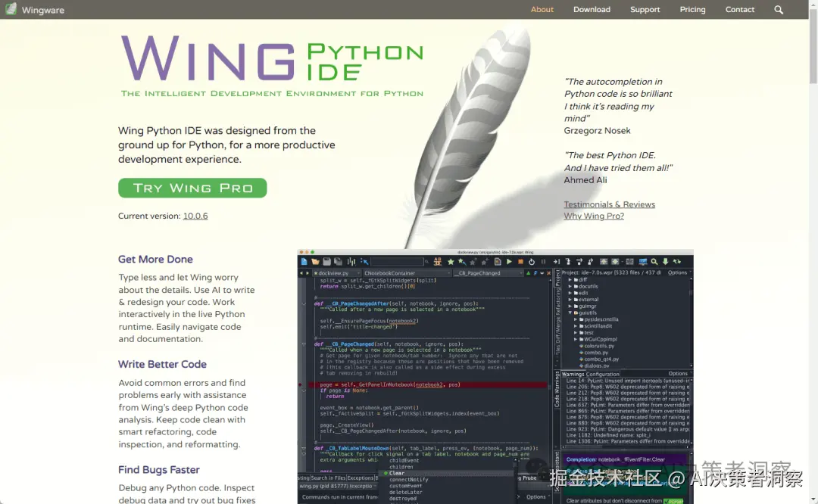Select warning 'Line 1182: Undefined name: split_i'
Viewport: 818px width, 504px height.
[x=608, y=434]
